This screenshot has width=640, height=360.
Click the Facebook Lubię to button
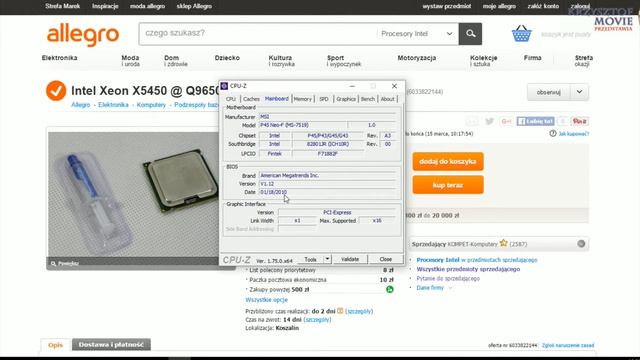535,121
